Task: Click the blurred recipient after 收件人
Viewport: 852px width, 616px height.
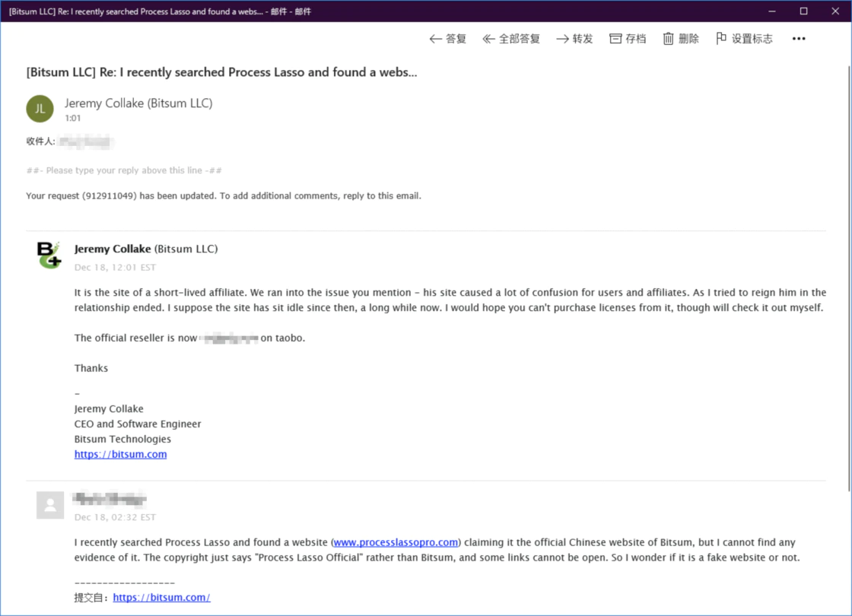Action: pyautogui.click(x=86, y=141)
